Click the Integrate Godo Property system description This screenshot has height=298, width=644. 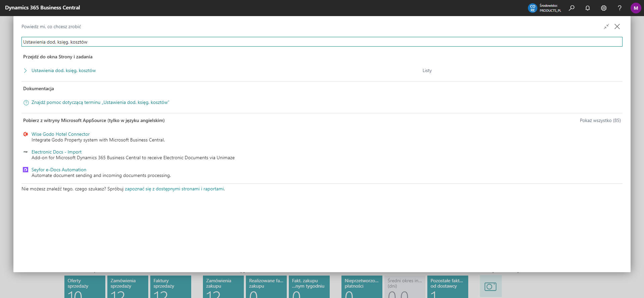click(x=98, y=140)
